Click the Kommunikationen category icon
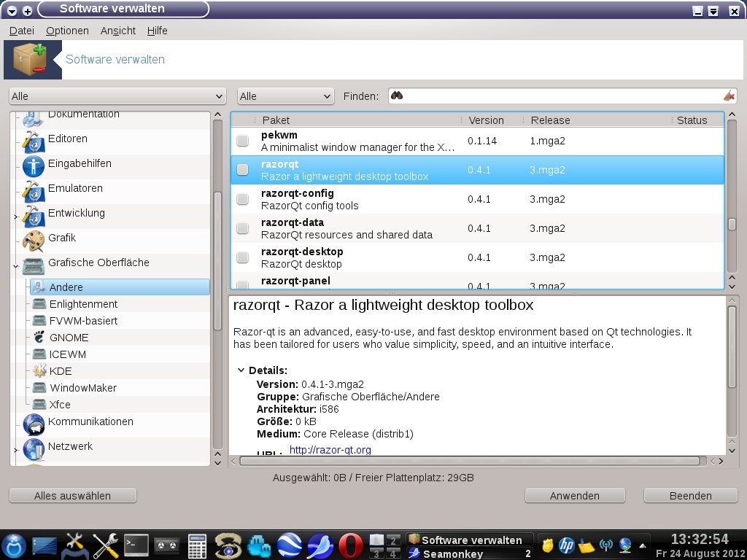This screenshot has height=560, width=747. 34,424
